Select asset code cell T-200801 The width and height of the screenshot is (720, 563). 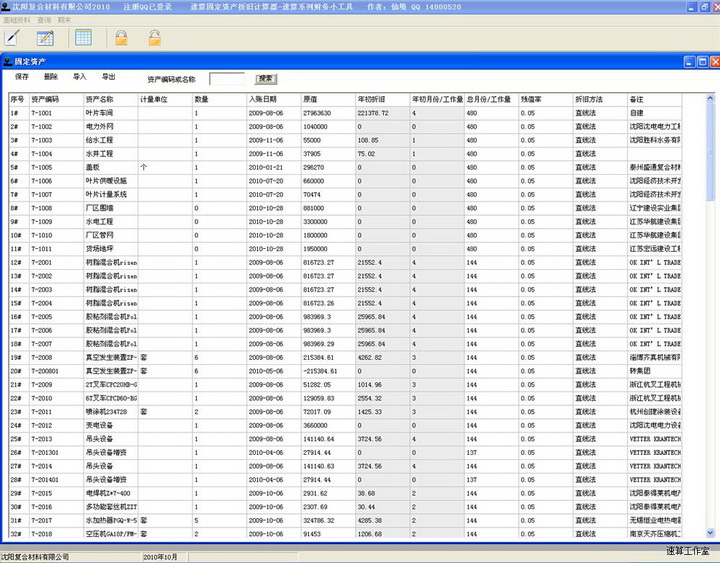click(x=56, y=371)
